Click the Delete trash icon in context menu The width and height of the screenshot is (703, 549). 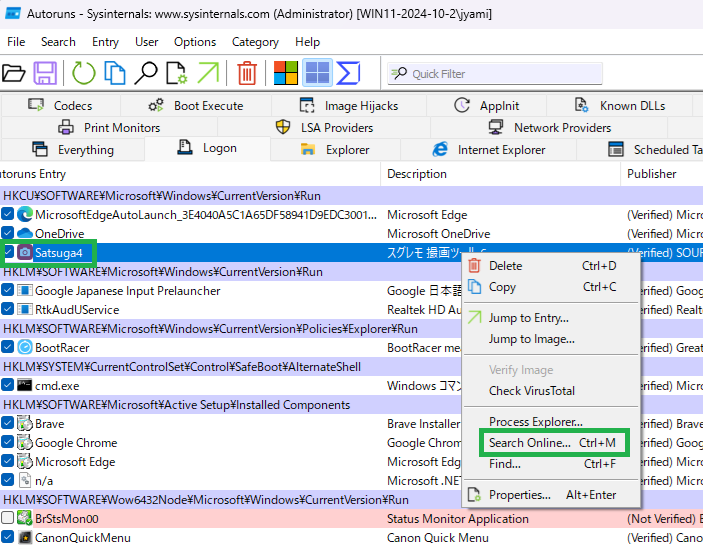click(474, 265)
